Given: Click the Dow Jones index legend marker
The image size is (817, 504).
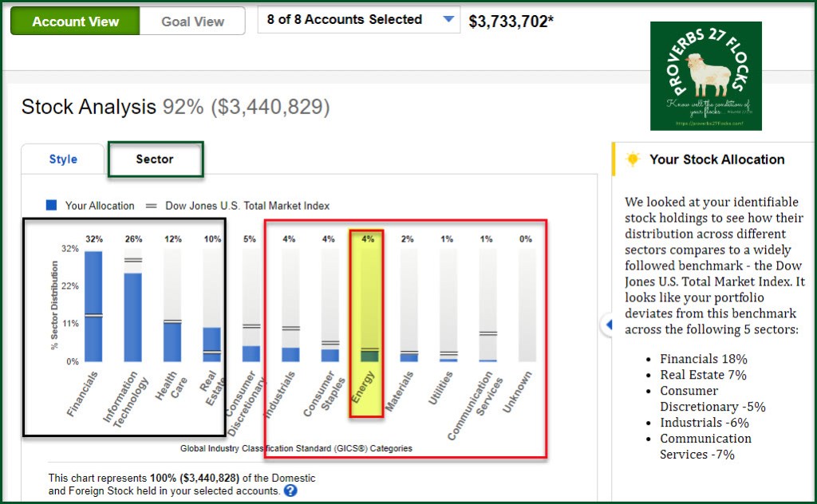Looking at the screenshot, I should [x=151, y=206].
